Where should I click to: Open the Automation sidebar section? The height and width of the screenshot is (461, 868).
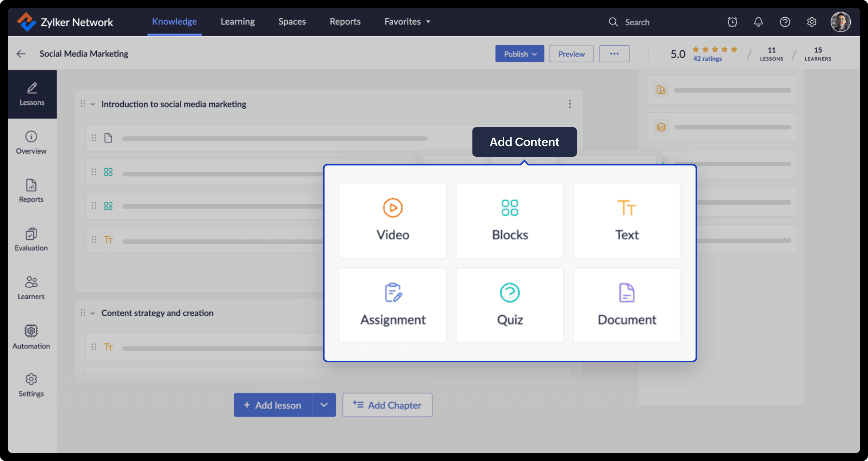(x=31, y=337)
